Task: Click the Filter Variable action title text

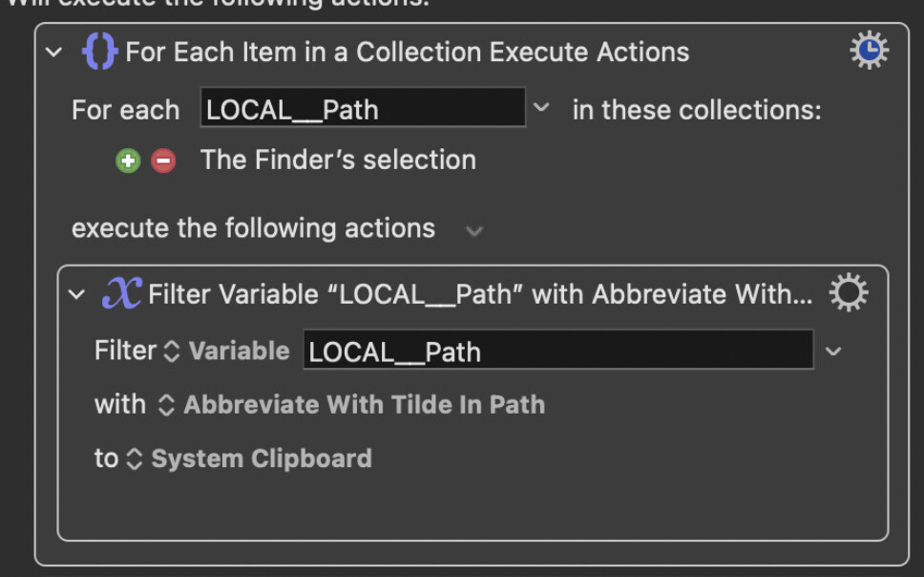Action: (x=480, y=294)
